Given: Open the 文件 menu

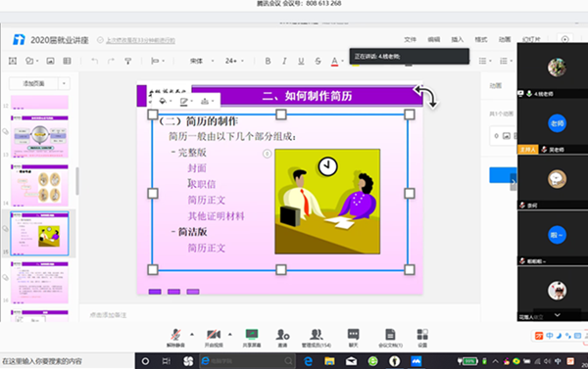Looking at the screenshot, I should (411, 39).
